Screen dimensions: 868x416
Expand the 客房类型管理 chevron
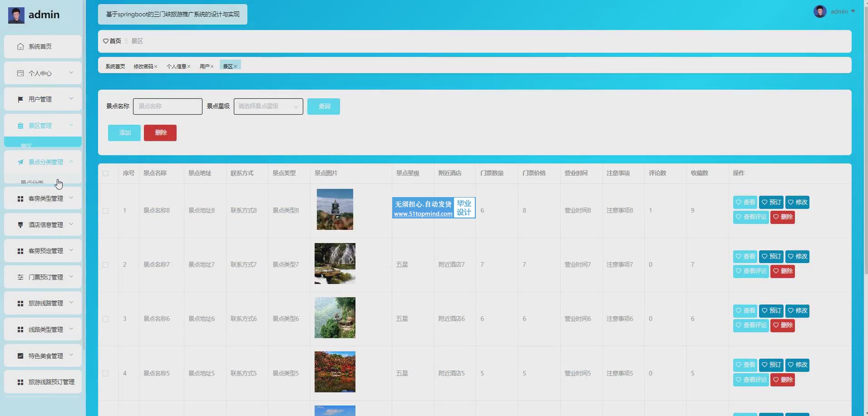[71, 198]
